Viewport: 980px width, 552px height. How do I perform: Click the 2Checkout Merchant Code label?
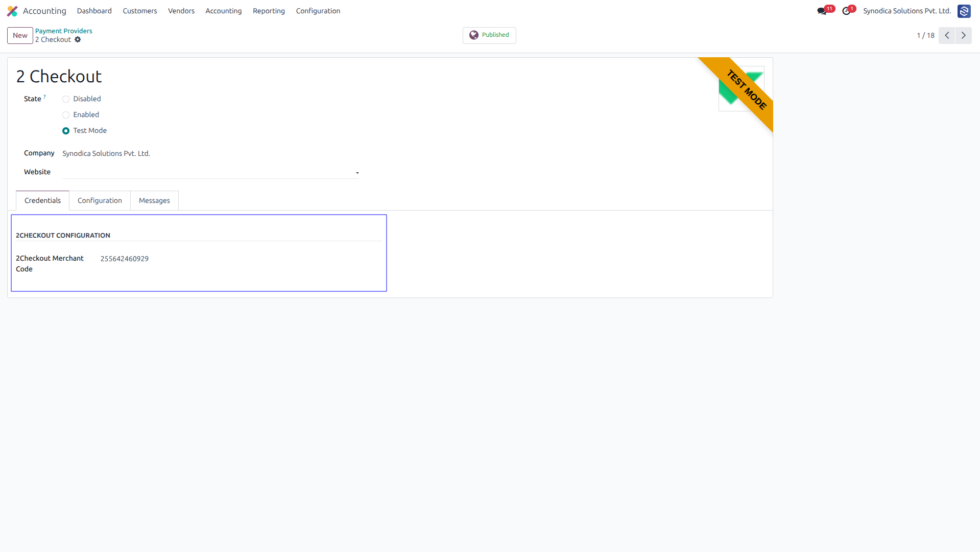[50, 264]
